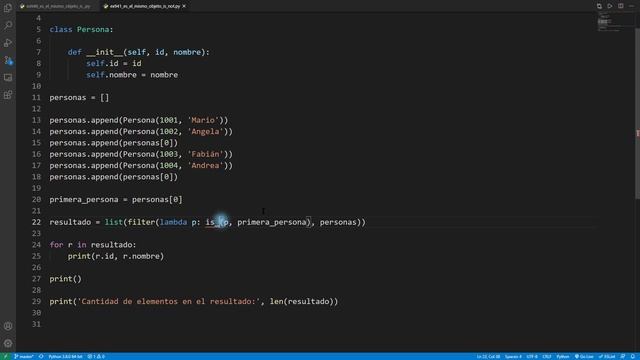Viewport: 640px width, 360px height.
Task: Open the Run and Debug view
Action: 8,43
